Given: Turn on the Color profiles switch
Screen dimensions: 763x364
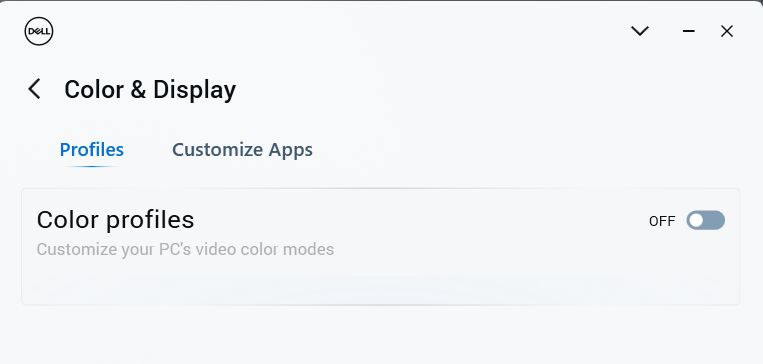Looking at the screenshot, I should [706, 220].
